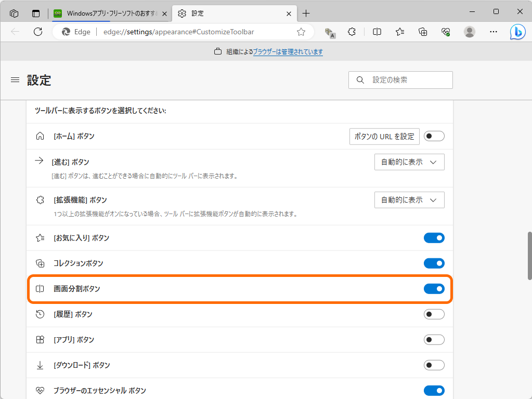Open the profile avatar icon
This screenshot has height=399, width=532.
click(470, 32)
